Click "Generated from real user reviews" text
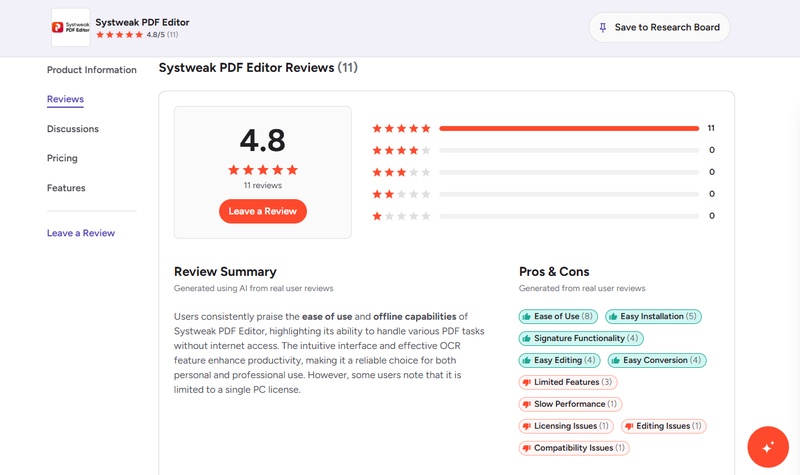This screenshot has width=800, height=475. tap(582, 288)
